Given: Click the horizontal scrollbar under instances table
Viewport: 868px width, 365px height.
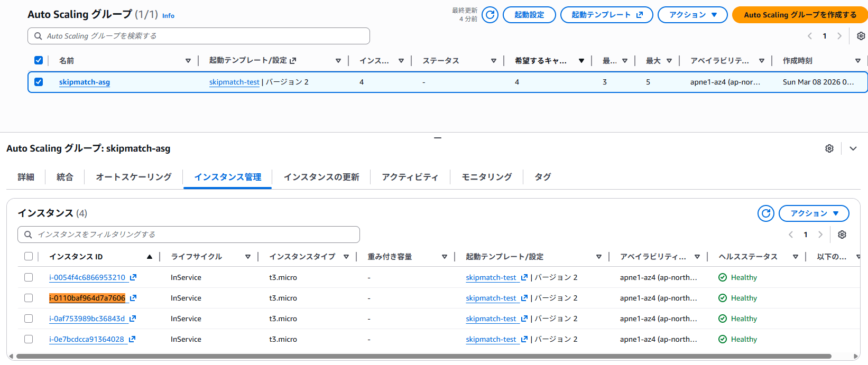Looking at the screenshot, I should (423, 357).
